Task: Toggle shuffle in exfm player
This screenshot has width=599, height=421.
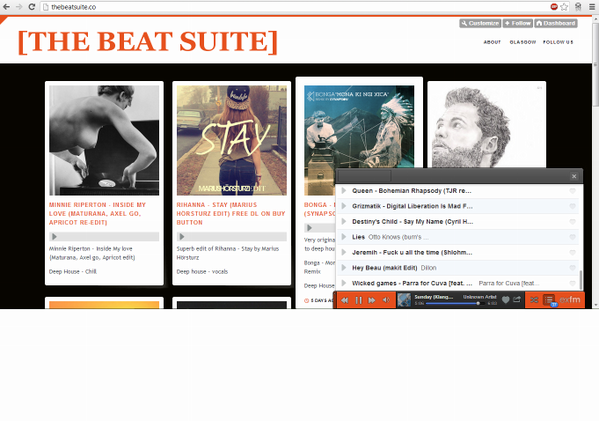Action: (534, 300)
